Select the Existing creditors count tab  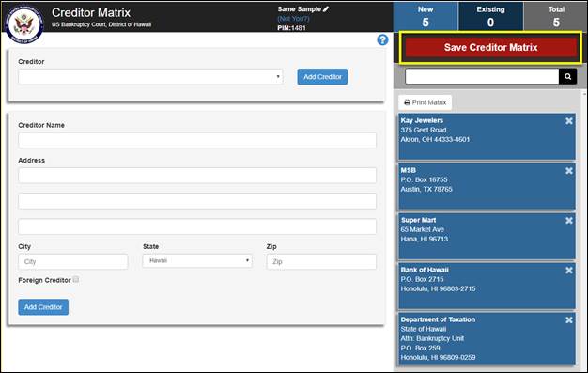tap(490, 17)
